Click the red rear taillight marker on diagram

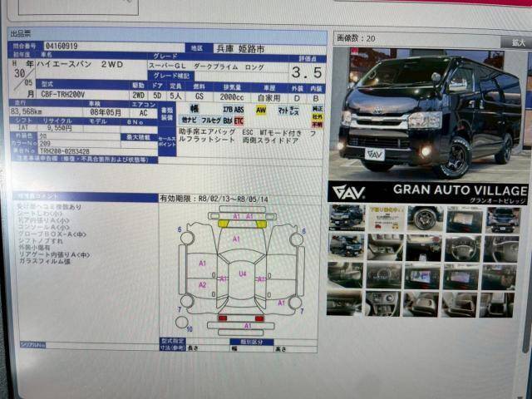point(222,318)
